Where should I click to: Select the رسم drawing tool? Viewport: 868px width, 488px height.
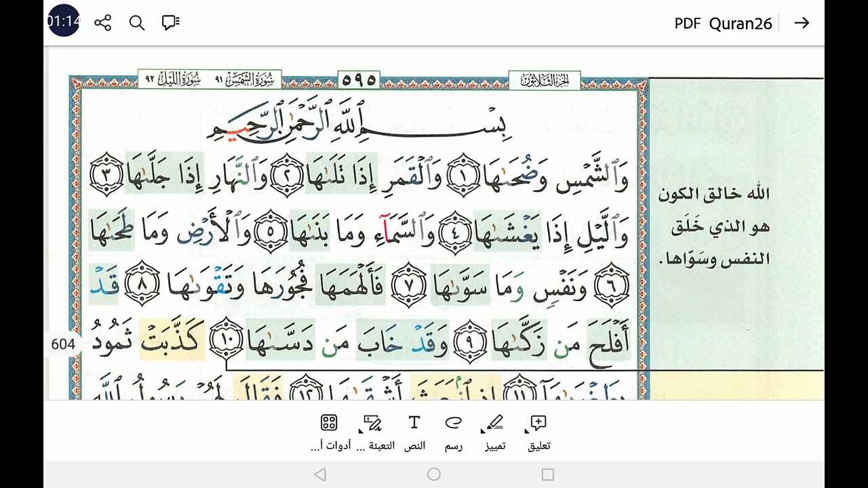point(453,433)
